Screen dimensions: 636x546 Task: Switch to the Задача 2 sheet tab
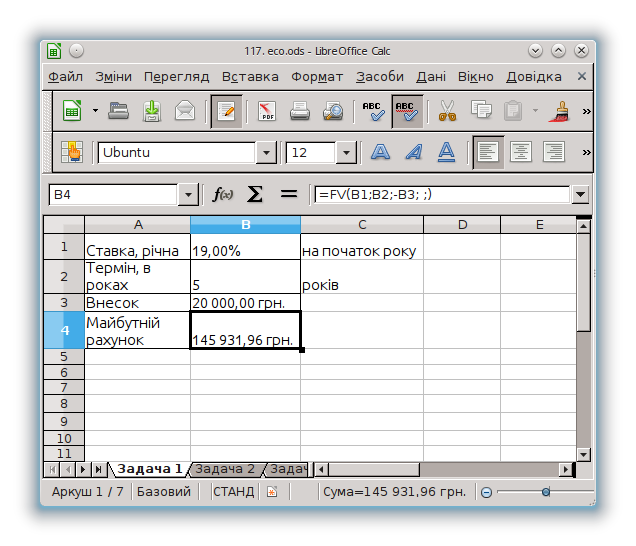click(x=225, y=469)
